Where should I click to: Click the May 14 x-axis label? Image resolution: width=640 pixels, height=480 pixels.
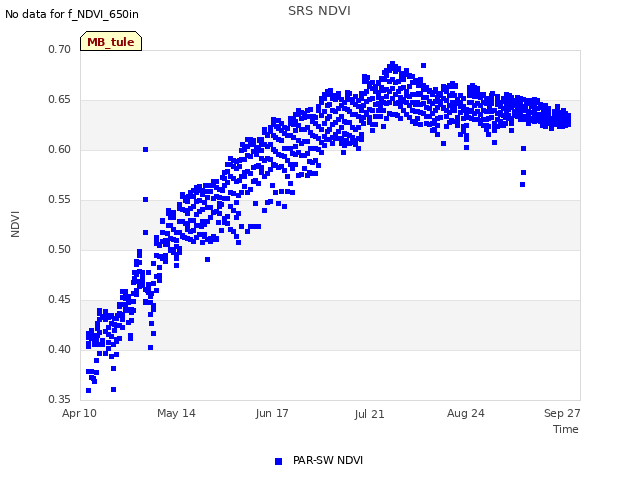[176, 413]
